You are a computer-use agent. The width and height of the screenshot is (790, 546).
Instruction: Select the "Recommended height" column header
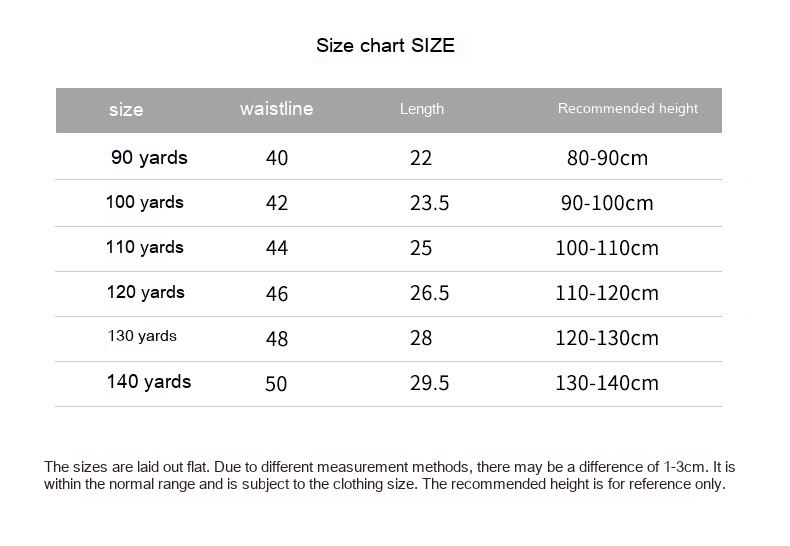point(627,109)
